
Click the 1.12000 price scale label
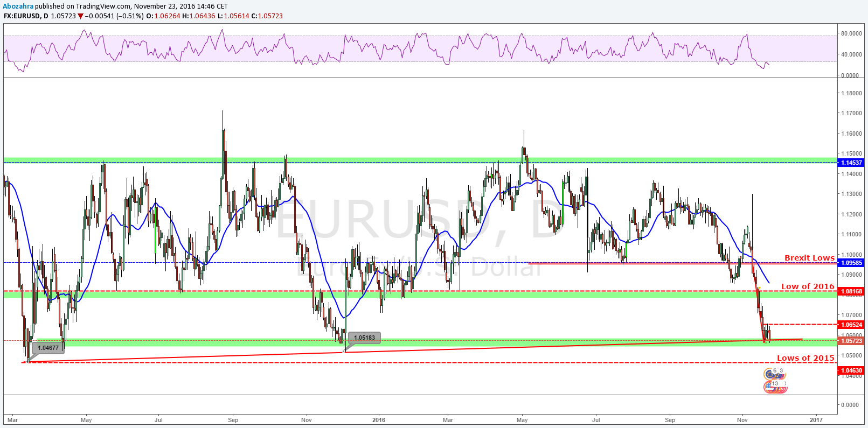(851, 214)
